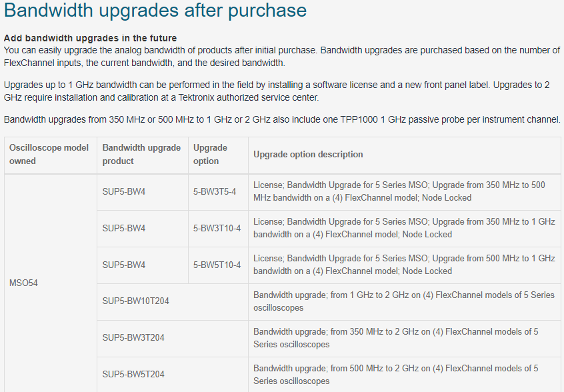
Task: Click the SUP5-BW4 cell beside 5-BW5T10-4
Action: (x=143, y=265)
